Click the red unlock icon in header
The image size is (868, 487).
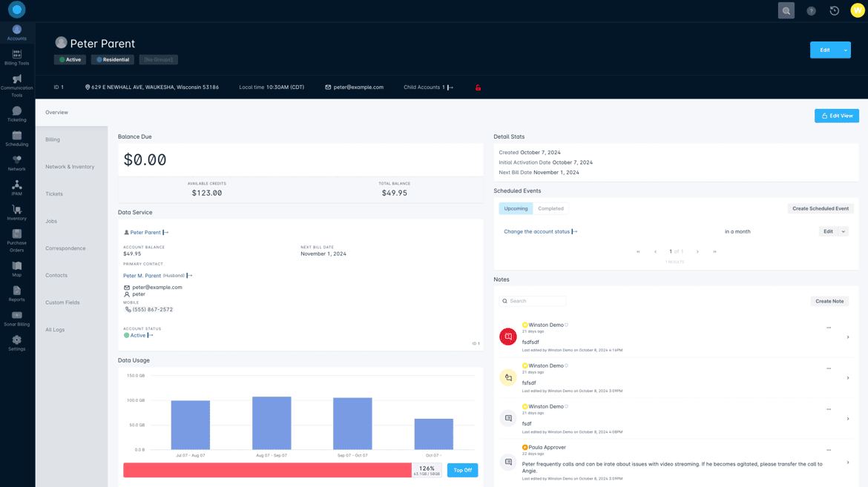pyautogui.click(x=478, y=87)
